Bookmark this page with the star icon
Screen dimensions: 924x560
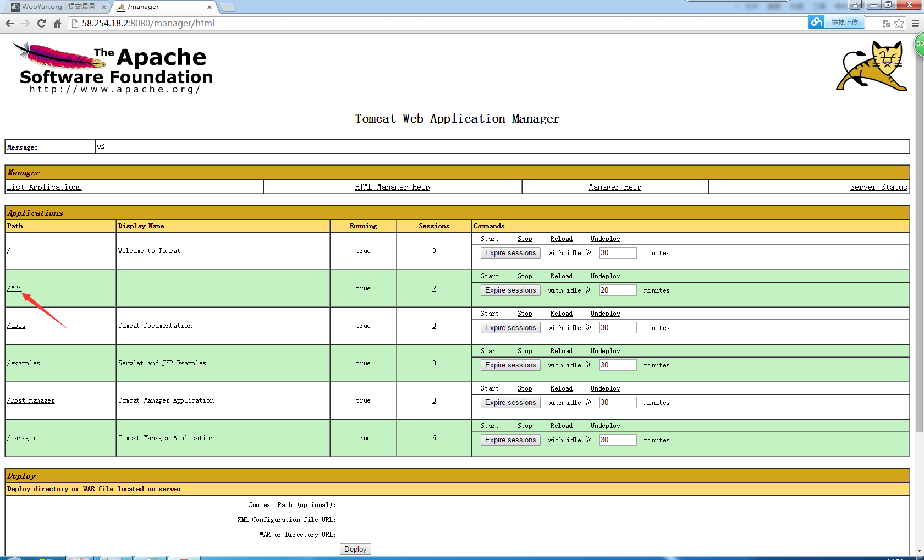899,23
